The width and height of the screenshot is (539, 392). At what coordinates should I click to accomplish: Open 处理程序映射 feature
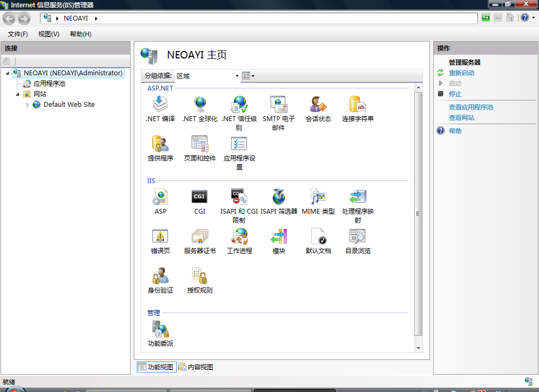[x=358, y=206]
